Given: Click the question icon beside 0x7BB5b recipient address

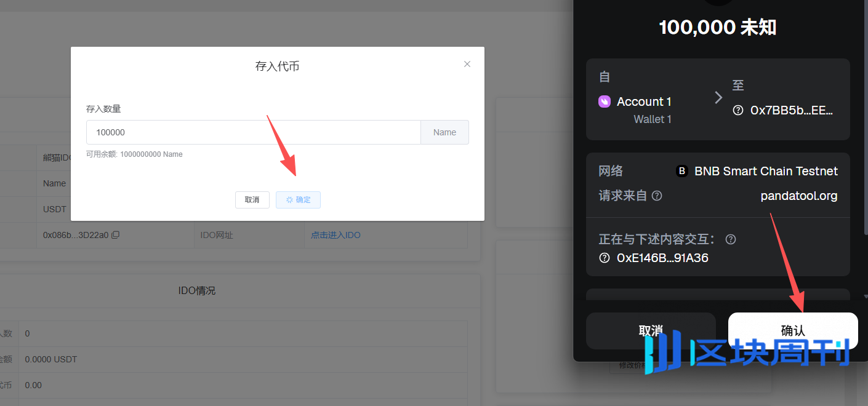Looking at the screenshot, I should coord(737,110).
